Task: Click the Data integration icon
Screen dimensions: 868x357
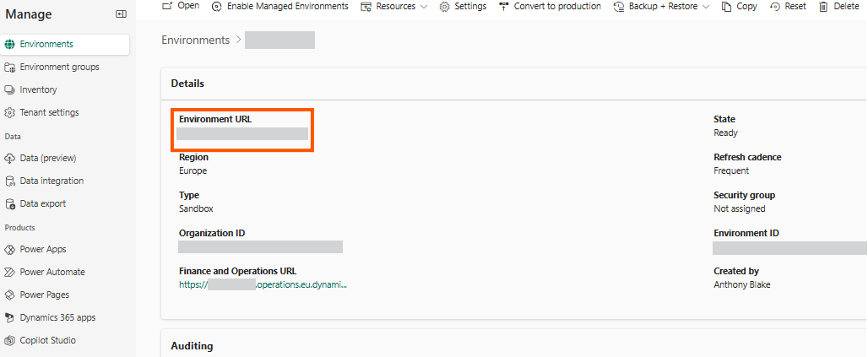Action: [9, 181]
